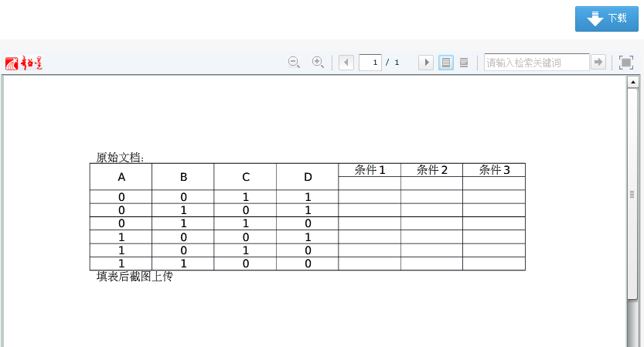Viewport: 644px width, 347px height.
Task: Enable single page view mode
Action: [x=446, y=63]
